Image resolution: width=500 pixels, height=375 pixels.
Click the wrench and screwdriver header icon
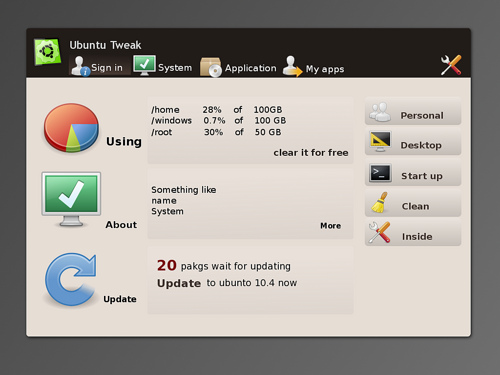[x=451, y=65]
